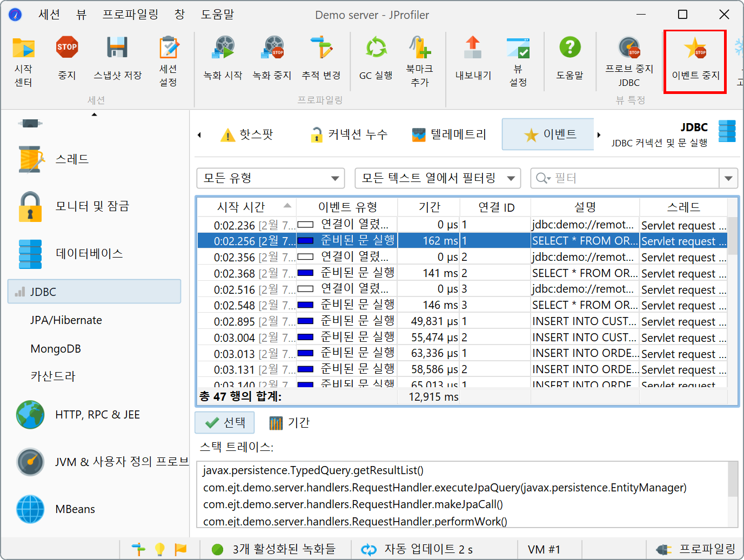Click the javax.persistence.TypedQuery.getResultList() stack line
744x560 pixels.
(x=313, y=470)
